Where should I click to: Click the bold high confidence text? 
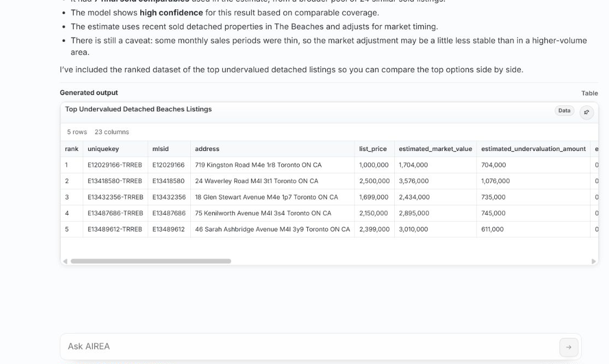(x=171, y=13)
